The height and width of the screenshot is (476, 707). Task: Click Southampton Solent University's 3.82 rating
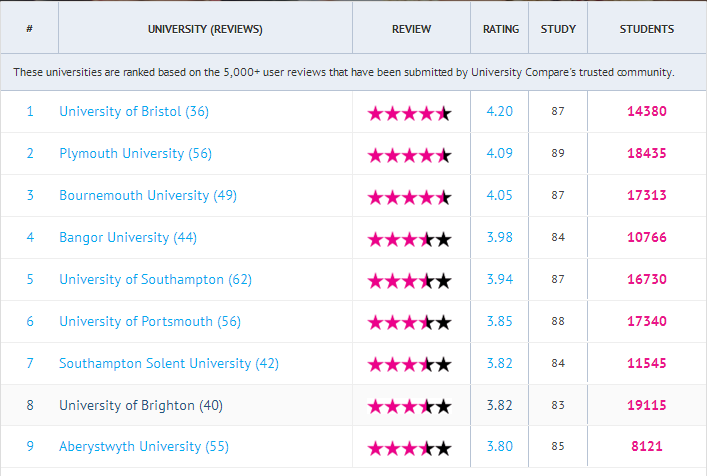500,363
